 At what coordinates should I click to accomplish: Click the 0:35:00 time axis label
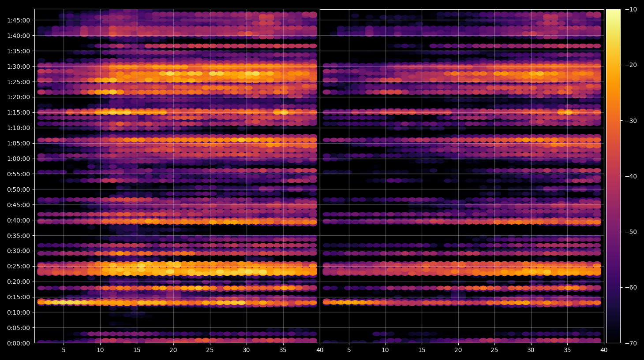pyautogui.click(x=19, y=236)
